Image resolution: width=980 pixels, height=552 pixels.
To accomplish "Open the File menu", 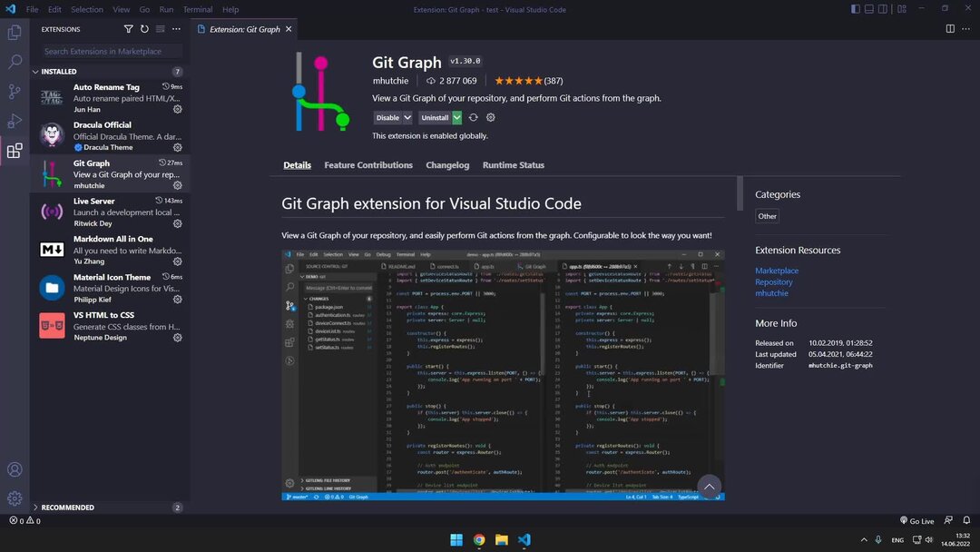I will (32, 9).
